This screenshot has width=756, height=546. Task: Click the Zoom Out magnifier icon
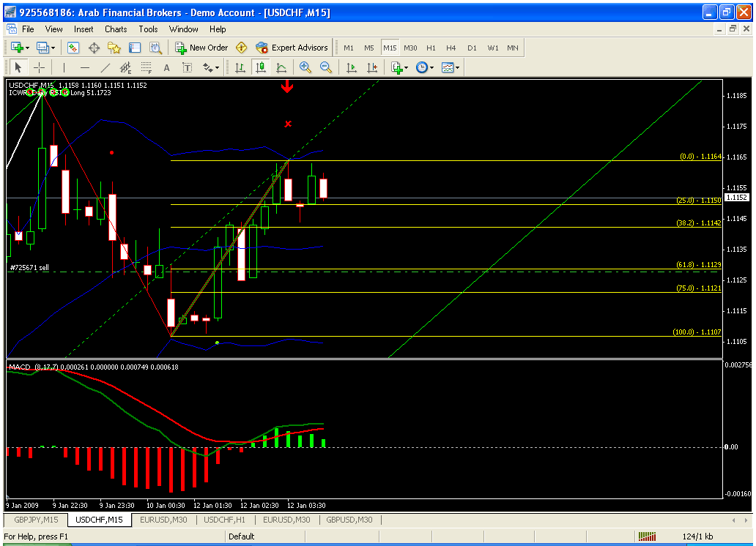coord(325,68)
